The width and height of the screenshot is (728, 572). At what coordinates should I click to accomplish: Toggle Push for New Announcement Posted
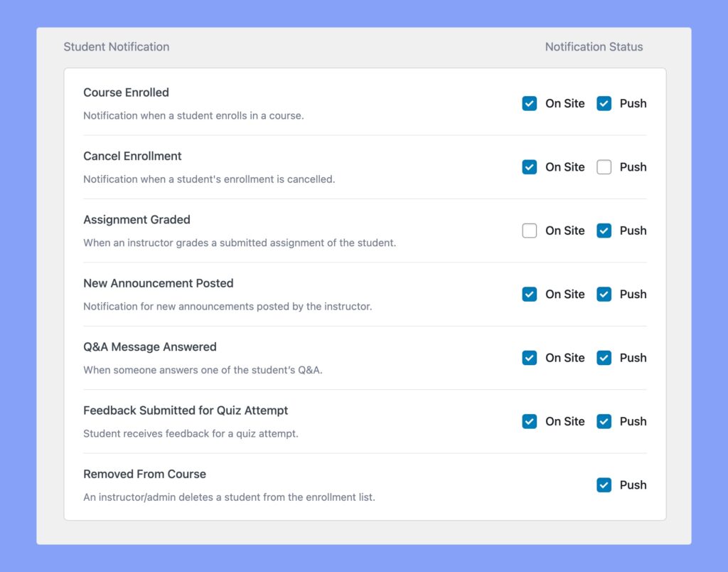click(x=604, y=294)
